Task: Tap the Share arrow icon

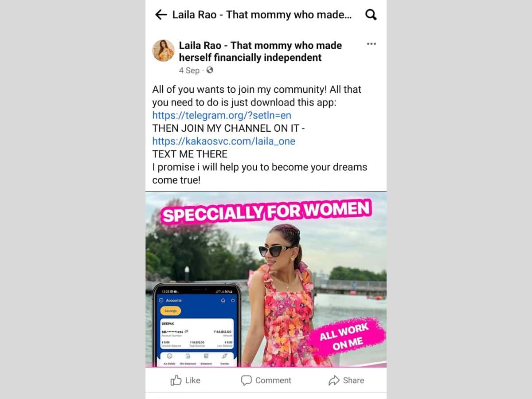Action: click(334, 380)
